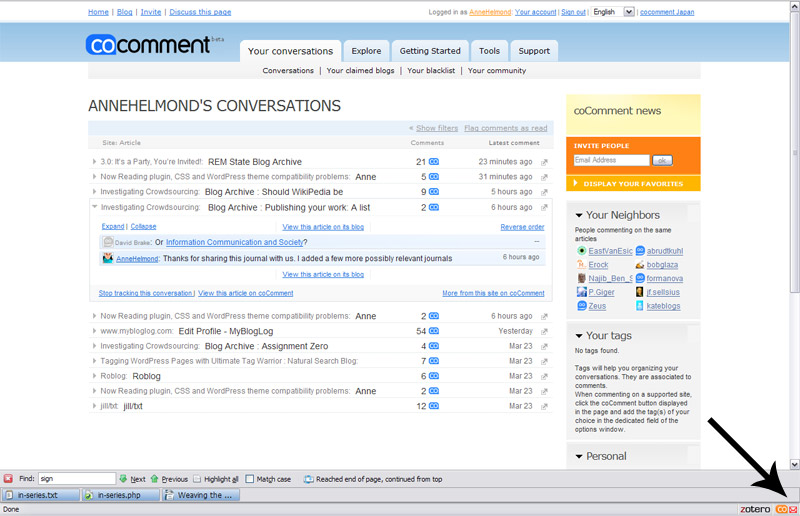Click comment bubble icon next to 9 comments
Viewport: 800px width, 516px height.
coord(434,192)
